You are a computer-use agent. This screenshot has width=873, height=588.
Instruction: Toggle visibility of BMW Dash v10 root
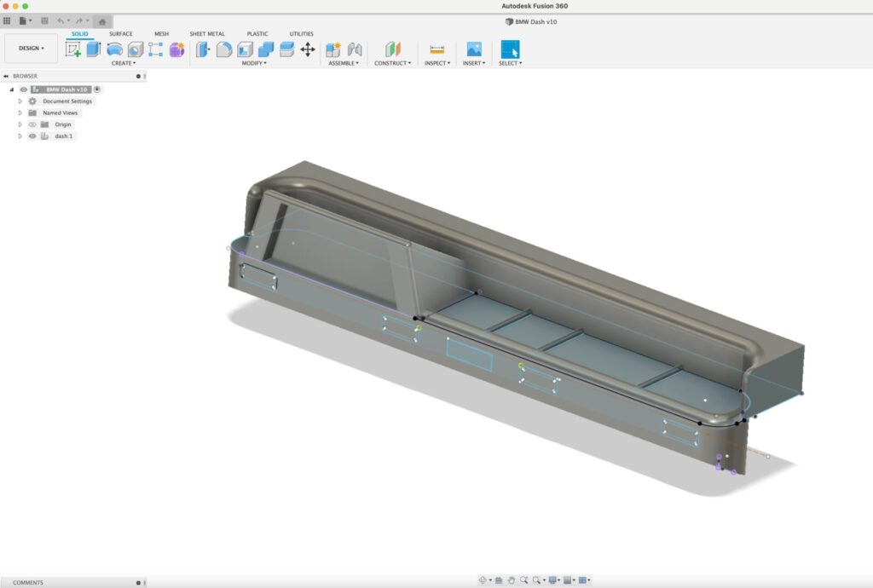click(23, 89)
